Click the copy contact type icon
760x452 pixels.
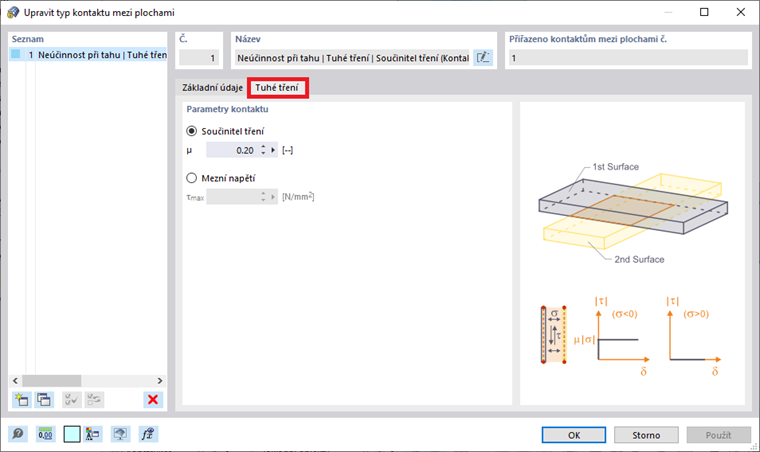[x=44, y=400]
